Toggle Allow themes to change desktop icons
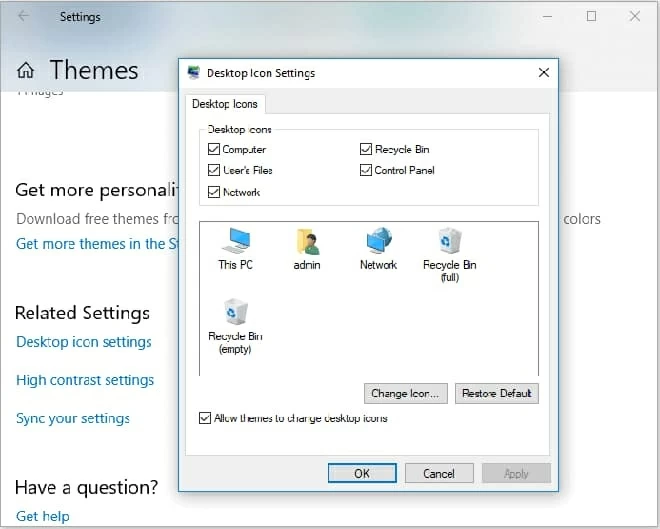This screenshot has width=660, height=529. pyautogui.click(x=205, y=418)
